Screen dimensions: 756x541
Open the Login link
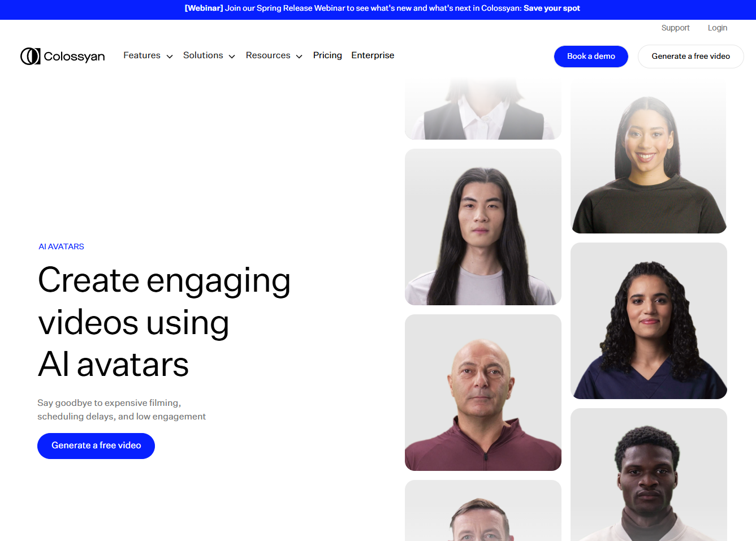point(717,28)
